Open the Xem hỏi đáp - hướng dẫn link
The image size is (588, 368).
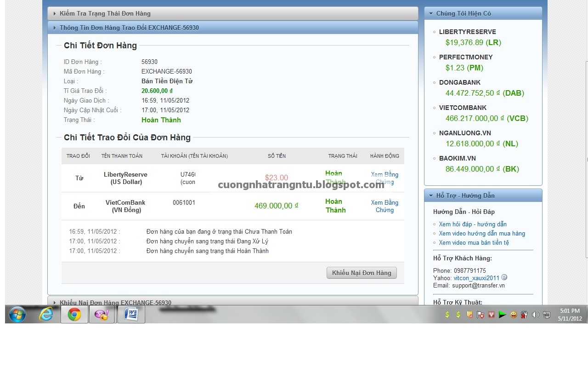pos(473,224)
